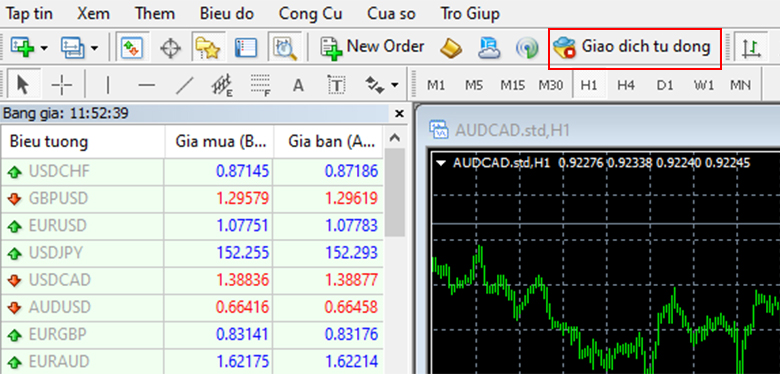The height and width of the screenshot is (374, 780).
Task: Toggle the Navigator folder-star icon
Action: 207,48
